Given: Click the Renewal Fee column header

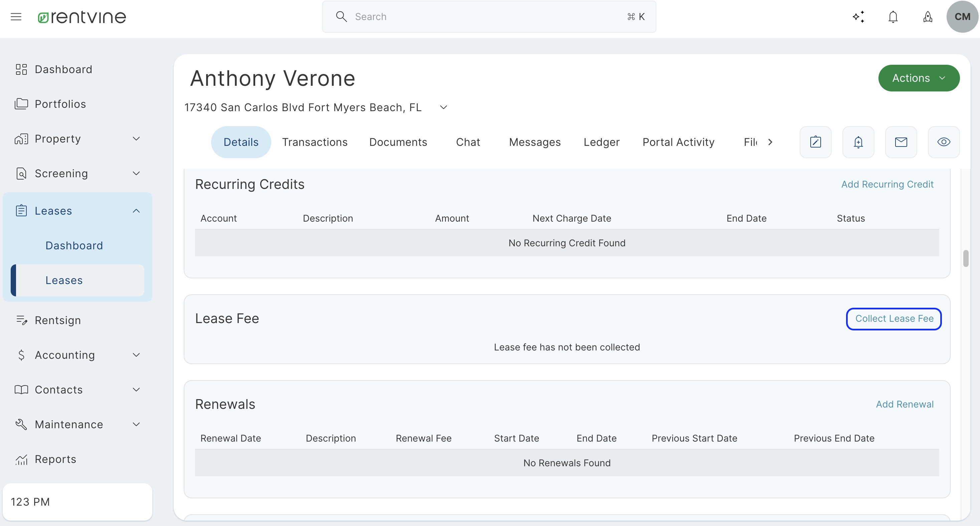Looking at the screenshot, I should click(424, 438).
